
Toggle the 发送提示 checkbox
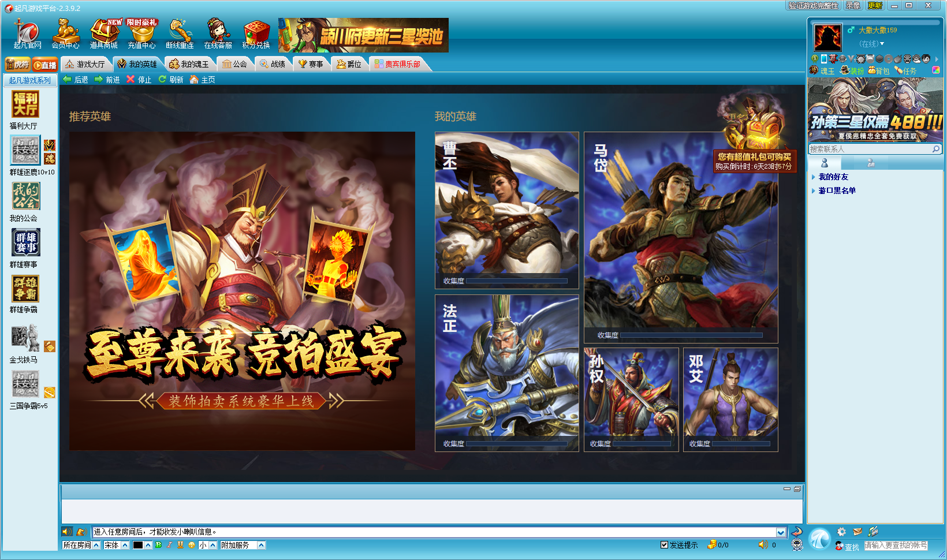pyautogui.click(x=664, y=544)
